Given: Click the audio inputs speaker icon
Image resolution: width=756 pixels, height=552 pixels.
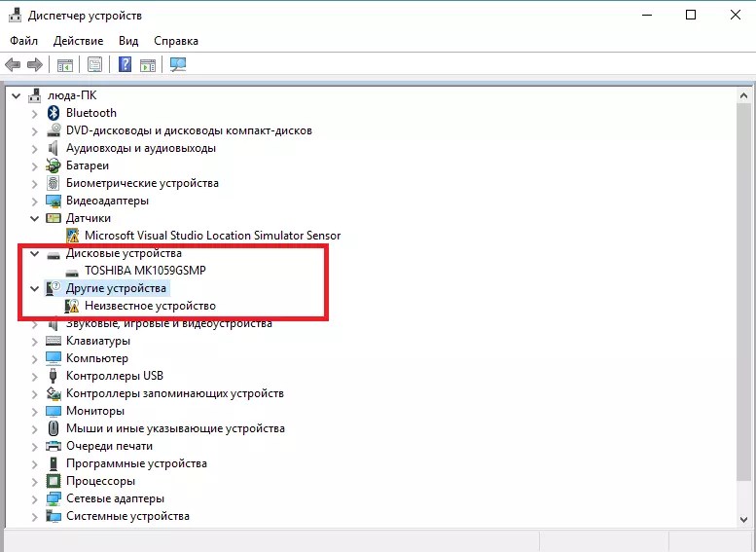Looking at the screenshot, I should click(54, 148).
